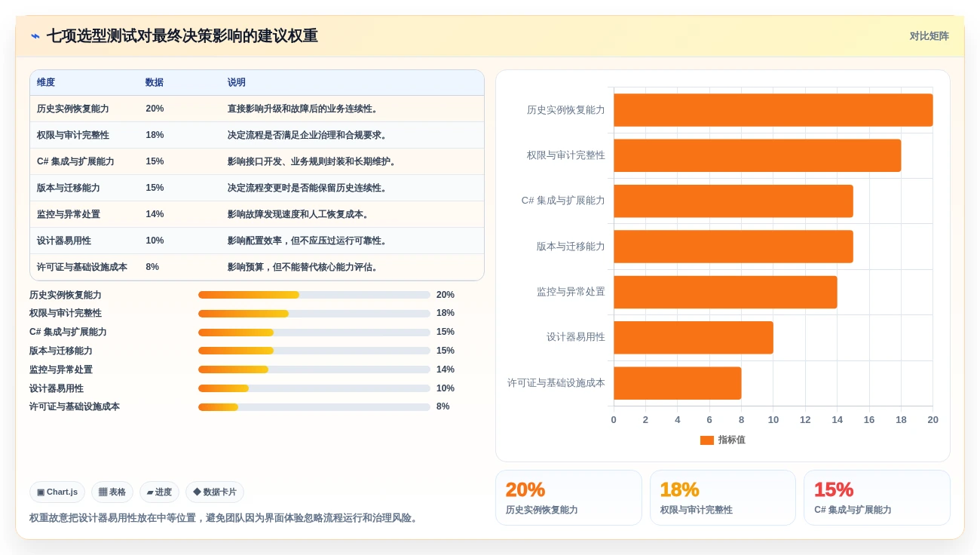Click the C# 集成与扩展能力 progress bar

tap(314, 333)
